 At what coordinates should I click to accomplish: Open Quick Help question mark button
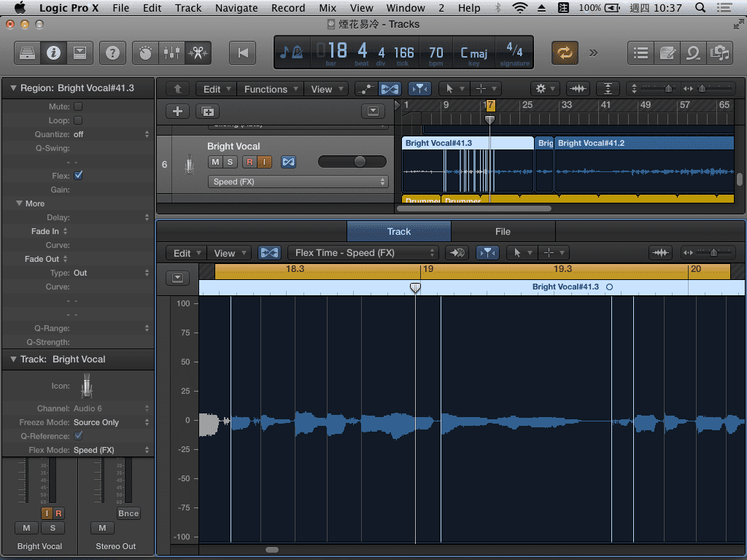pos(112,52)
